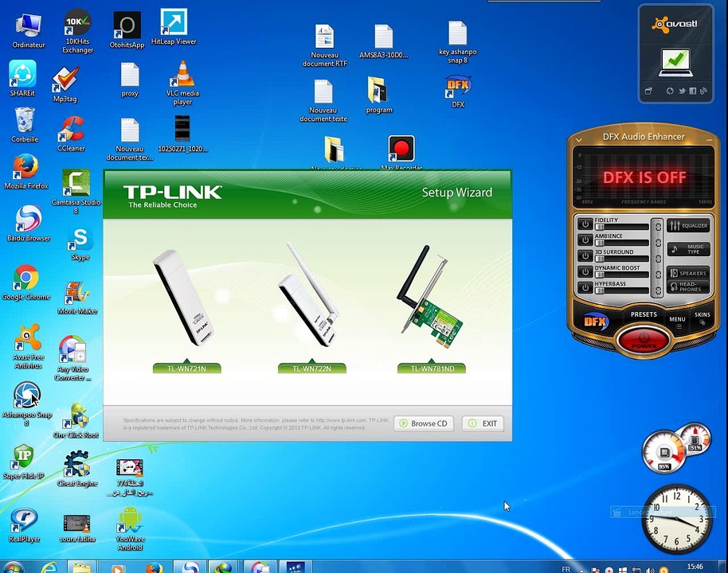Open Internet Explorer from the taskbar
This screenshot has height=573, width=728.
point(49,567)
